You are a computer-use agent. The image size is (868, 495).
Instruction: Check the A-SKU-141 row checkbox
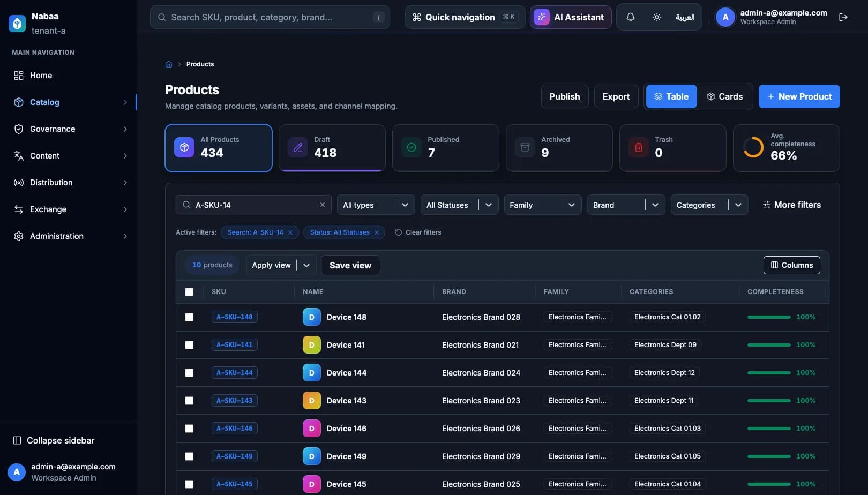pyautogui.click(x=189, y=345)
